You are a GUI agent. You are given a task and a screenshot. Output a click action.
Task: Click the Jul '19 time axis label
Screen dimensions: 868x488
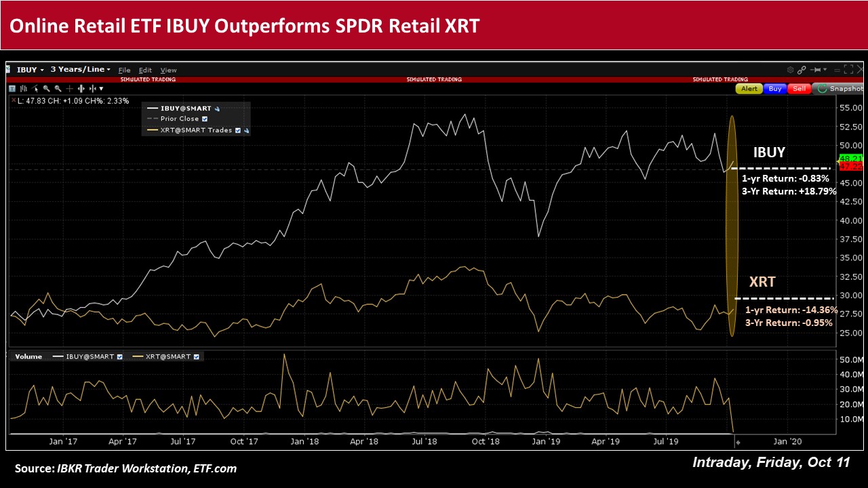click(x=667, y=442)
